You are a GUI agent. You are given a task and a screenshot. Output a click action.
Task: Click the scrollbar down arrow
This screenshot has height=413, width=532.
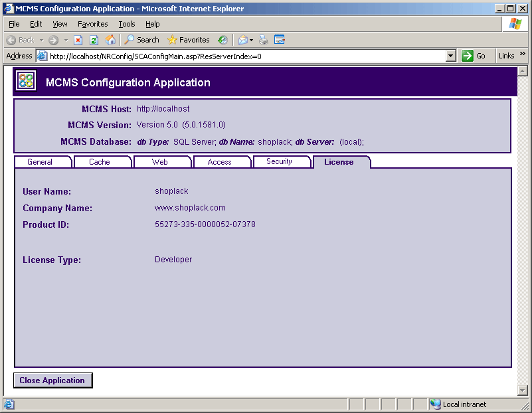click(523, 390)
